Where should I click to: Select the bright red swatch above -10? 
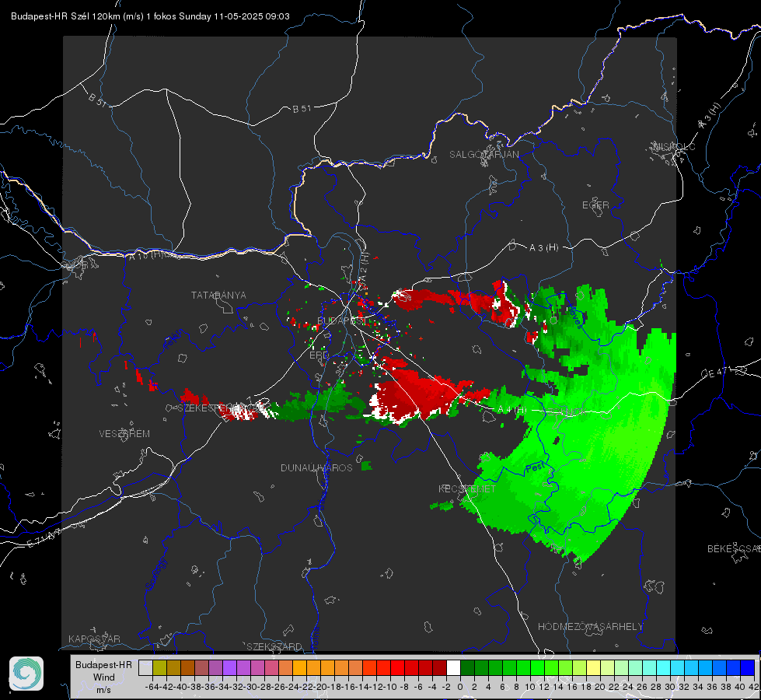click(x=397, y=667)
